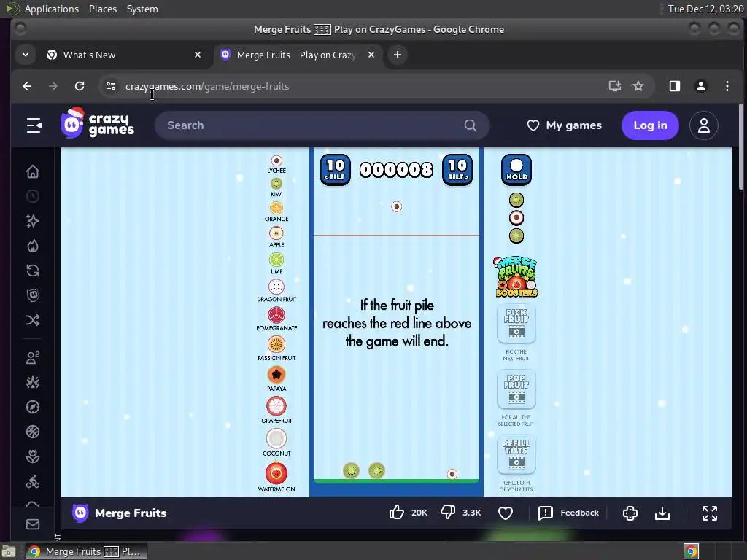
Task: Open New games sparkle icon in sidebar
Action: coord(33,221)
